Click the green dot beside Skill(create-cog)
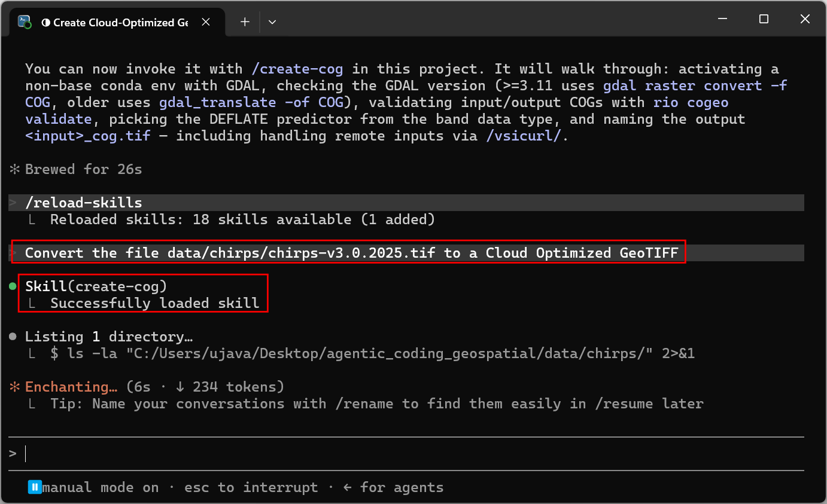The image size is (827, 504). point(13,286)
